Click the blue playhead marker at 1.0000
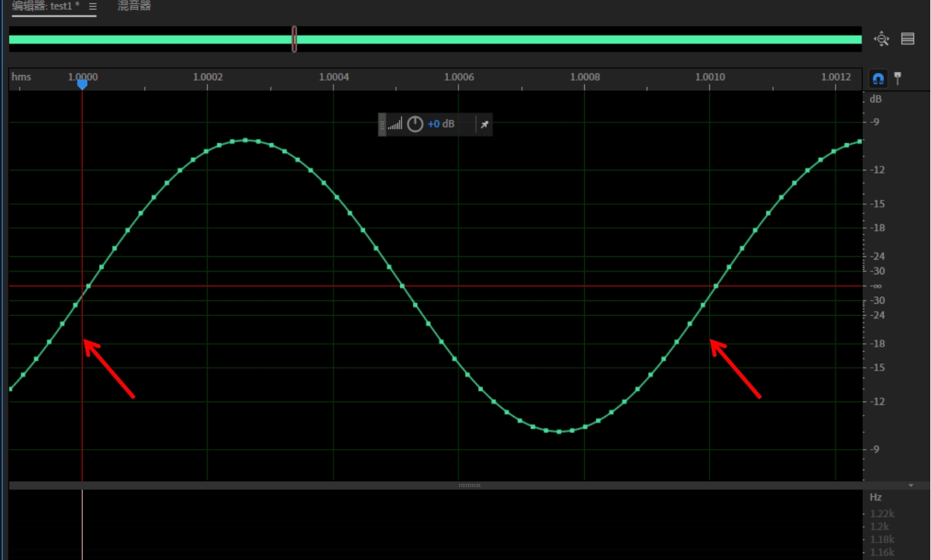931x560 pixels. tap(82, 85)
